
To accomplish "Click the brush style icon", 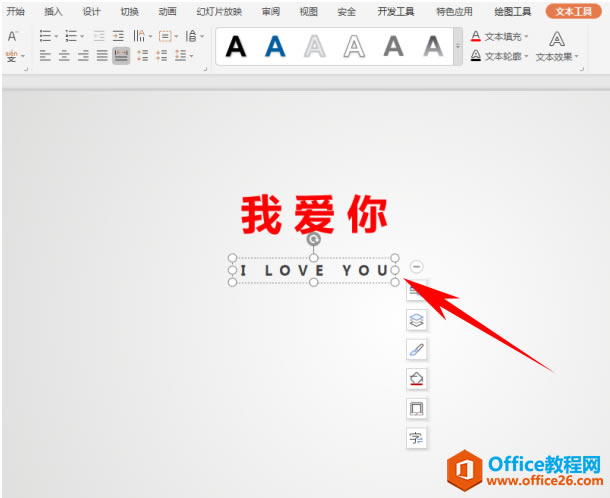I will (x=416, y=349).
